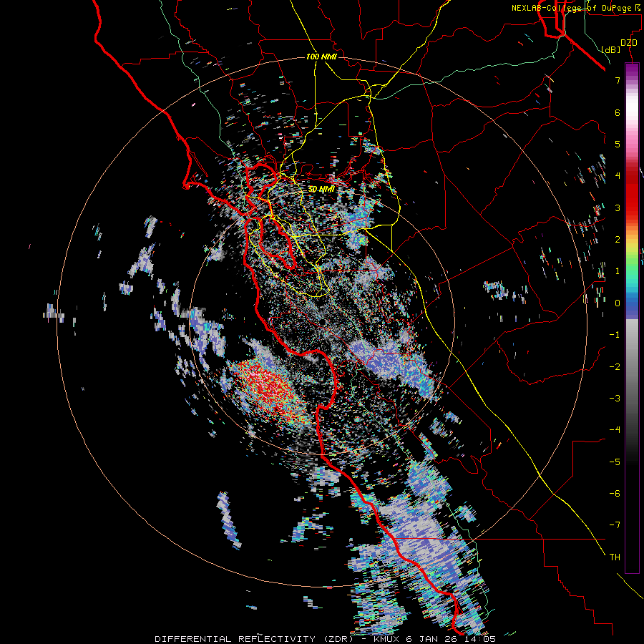The height and width of the screenshot is (644, 644).
Task: Select the -7 value on the scale
Action: click(x=615, y=525)
